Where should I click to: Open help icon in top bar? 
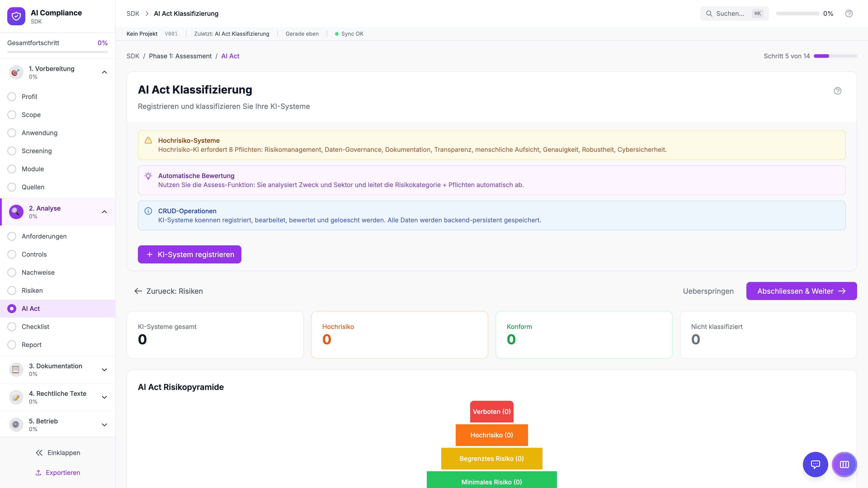[x=849, y=14]
